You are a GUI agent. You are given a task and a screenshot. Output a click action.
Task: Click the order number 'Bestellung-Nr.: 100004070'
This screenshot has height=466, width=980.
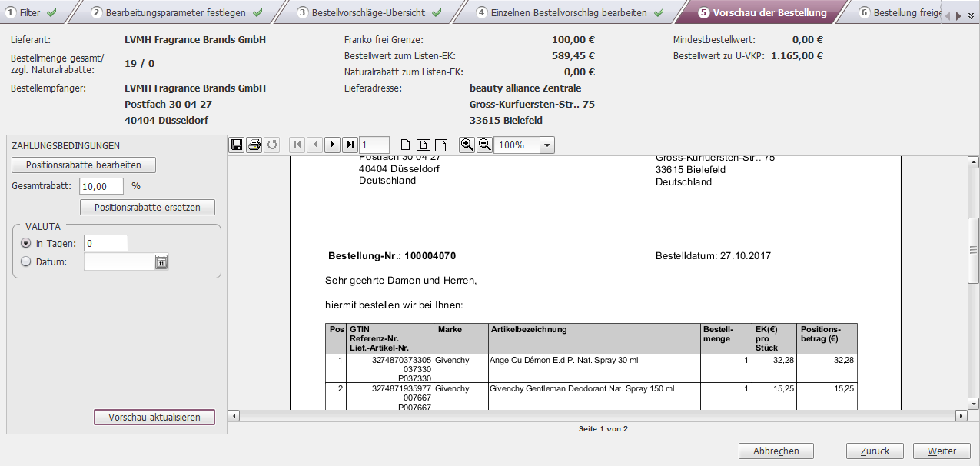392,256
